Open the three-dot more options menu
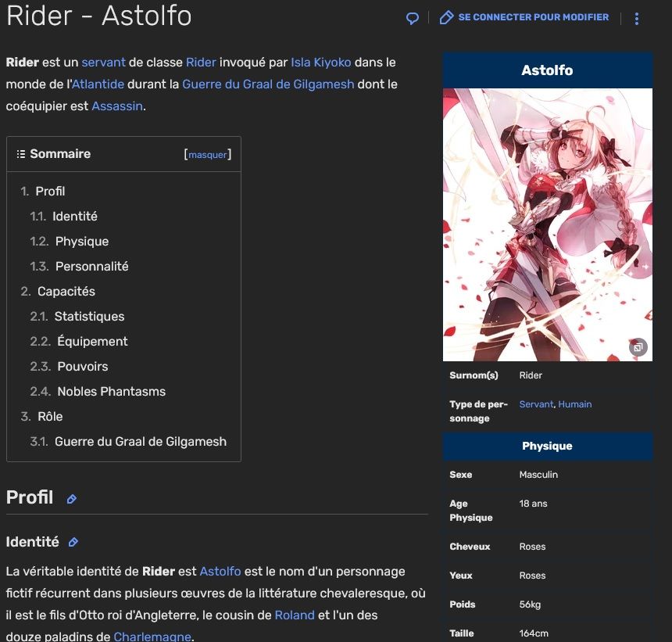The image size is (672, 642). (637, 18)
